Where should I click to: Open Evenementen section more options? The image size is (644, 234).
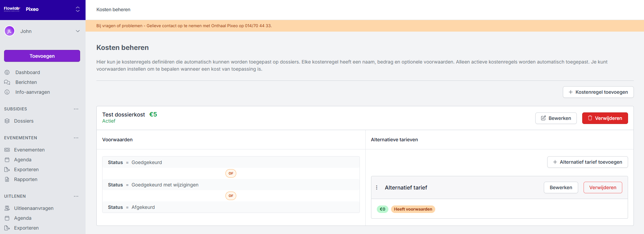[x=76, y=138]
